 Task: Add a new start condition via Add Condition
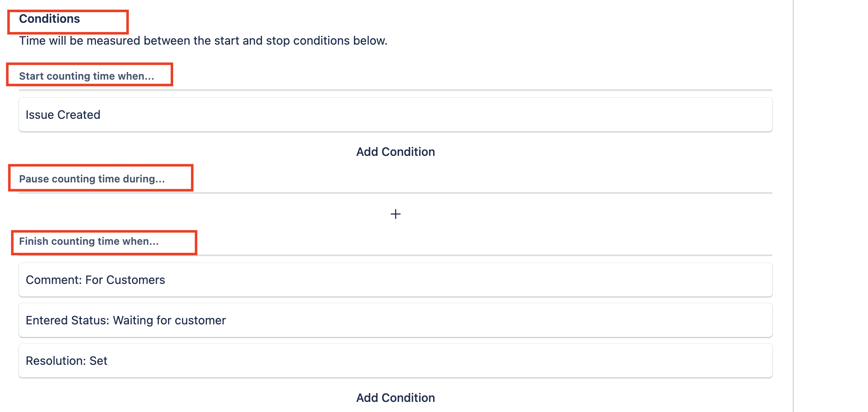pyautogui.click(x=395, y=152)
